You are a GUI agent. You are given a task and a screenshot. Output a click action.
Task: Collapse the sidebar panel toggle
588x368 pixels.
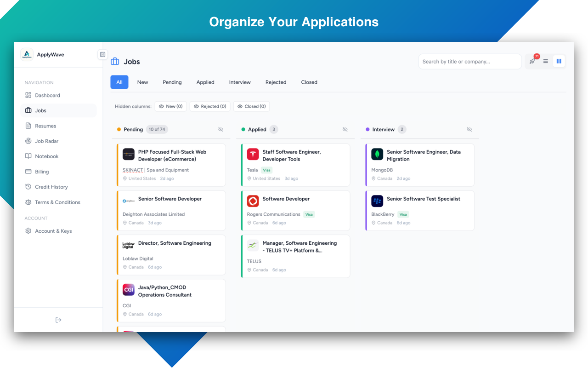(x=103, y=55)
